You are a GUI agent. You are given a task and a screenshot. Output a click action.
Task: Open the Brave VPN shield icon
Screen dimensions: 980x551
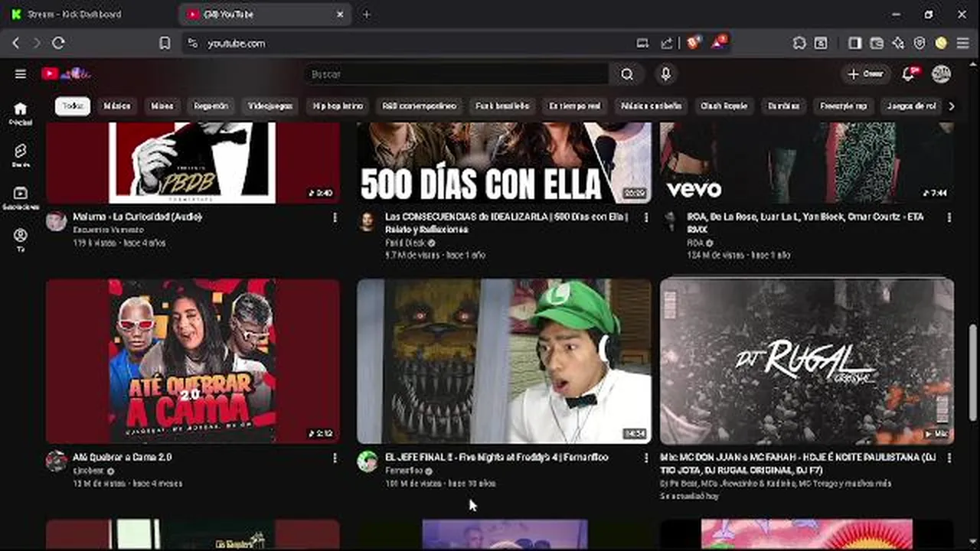pyautogui.click(x=920, y=44)
